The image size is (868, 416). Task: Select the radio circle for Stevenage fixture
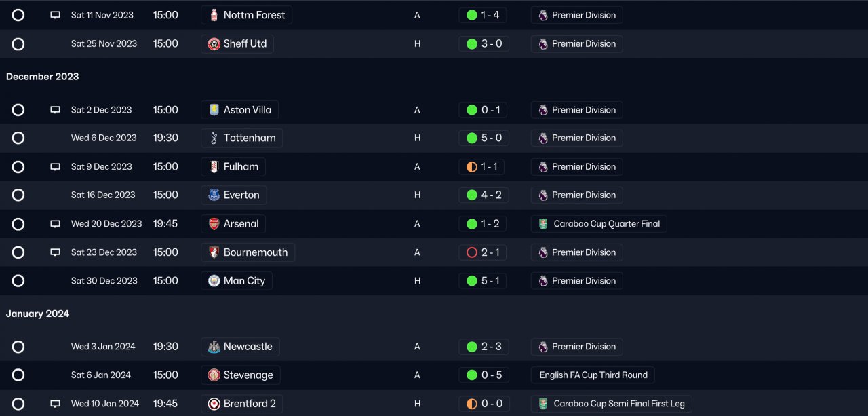point(18,375)
